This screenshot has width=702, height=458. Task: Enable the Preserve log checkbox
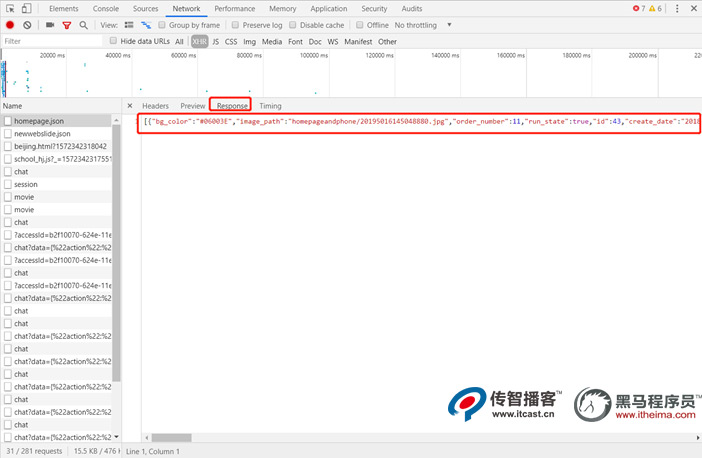tap(236, 25)
